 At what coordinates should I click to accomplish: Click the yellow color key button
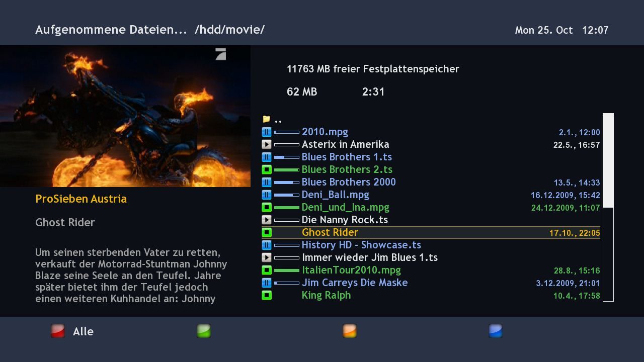tap(350, 331)
